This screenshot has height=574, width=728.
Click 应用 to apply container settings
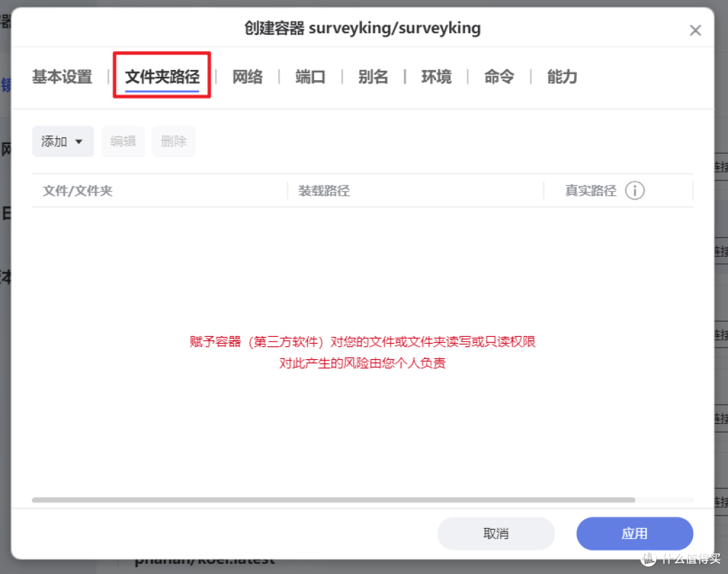tap(634, 533)
